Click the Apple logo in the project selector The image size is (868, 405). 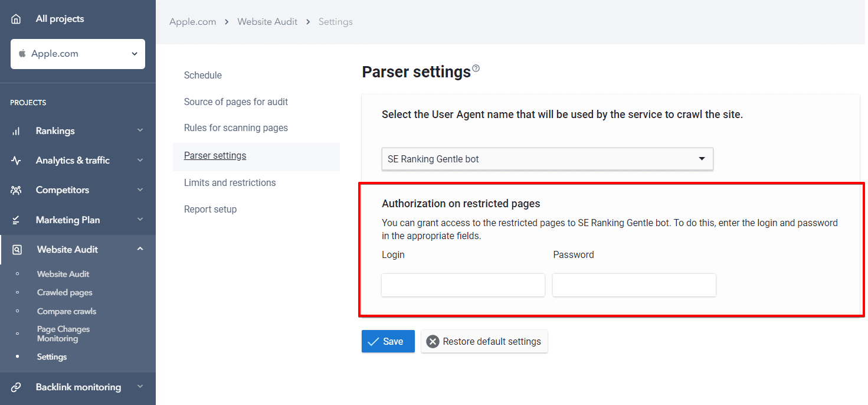[22, 53]
